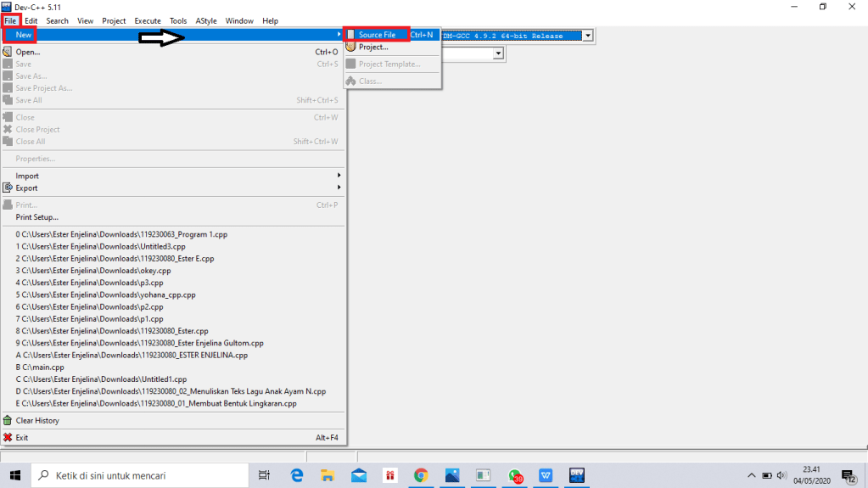Open the dropdown below the compiler selector
The image size is (868, 488).
tap(499, 53)
